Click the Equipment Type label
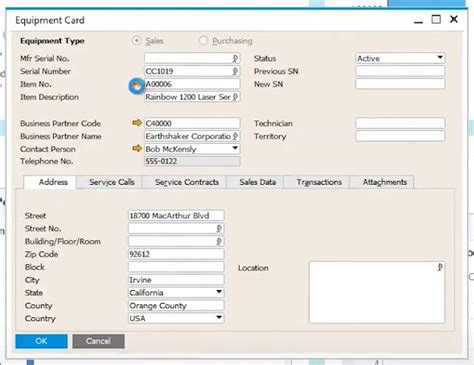 [52, 41]
